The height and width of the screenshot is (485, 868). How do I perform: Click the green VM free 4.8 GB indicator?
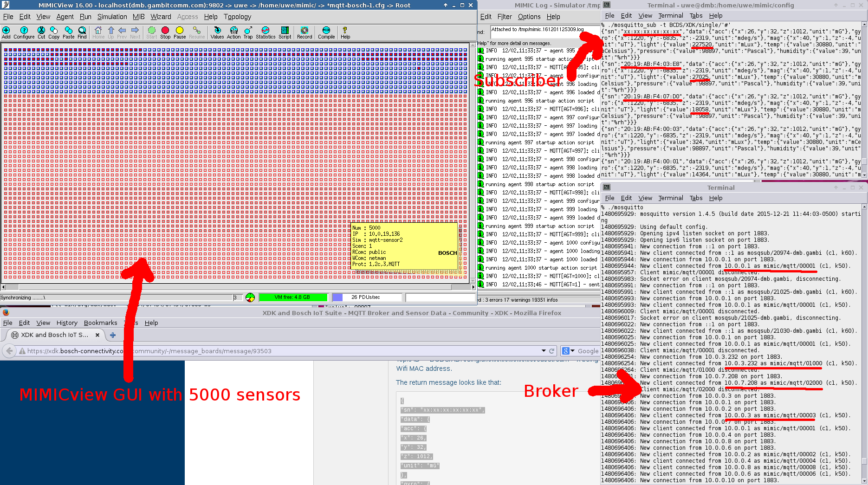292,297
